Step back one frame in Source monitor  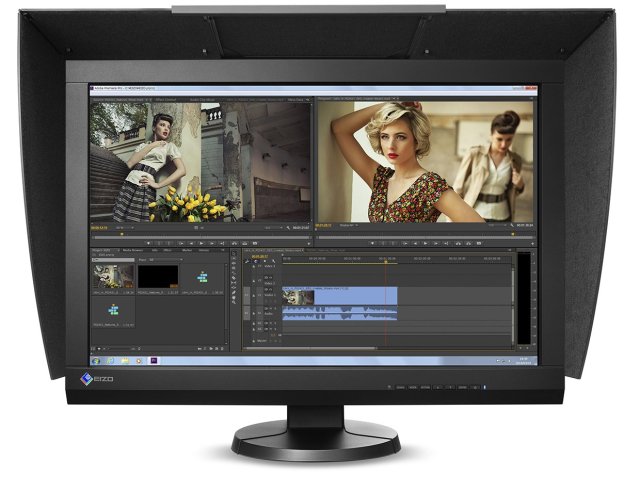(x=191, y=243)
